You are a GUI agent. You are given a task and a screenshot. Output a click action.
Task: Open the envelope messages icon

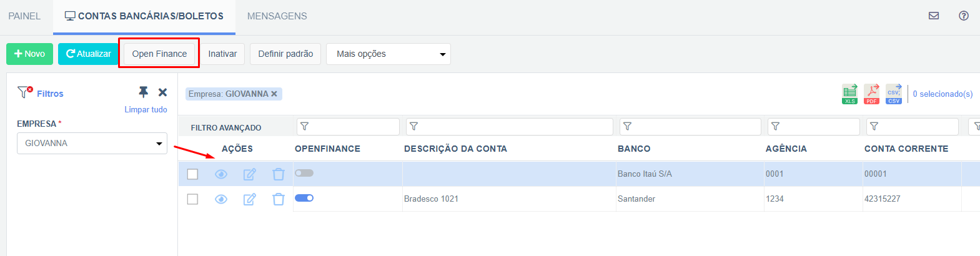click(934, 16)
